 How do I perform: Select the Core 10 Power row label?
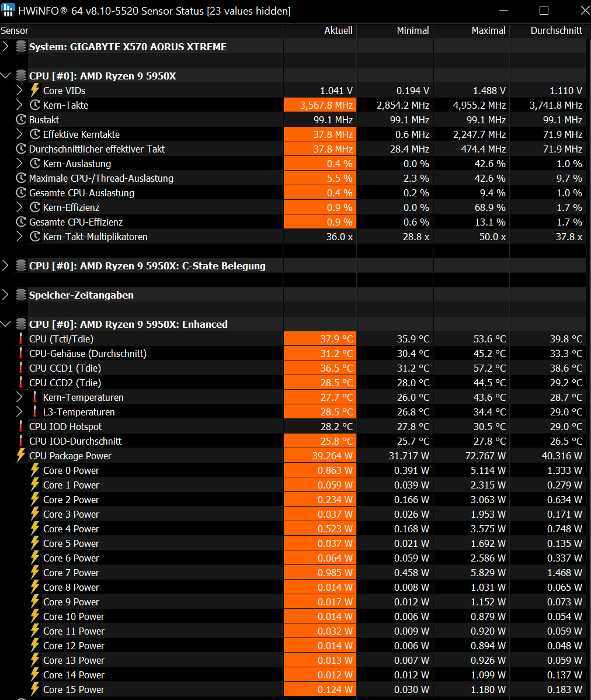click(74, 616)
